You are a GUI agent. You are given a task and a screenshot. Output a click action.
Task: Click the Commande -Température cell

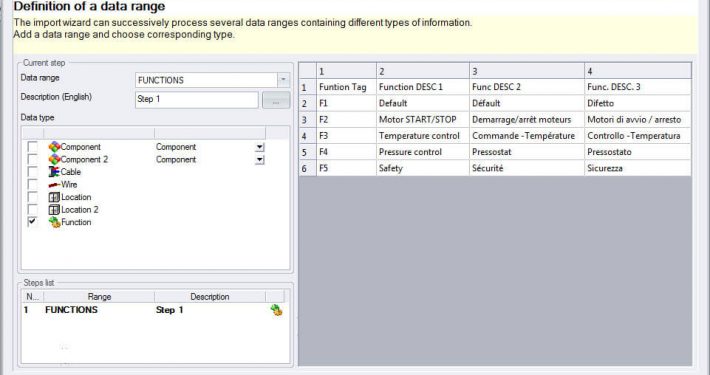(x=527, y=136)
